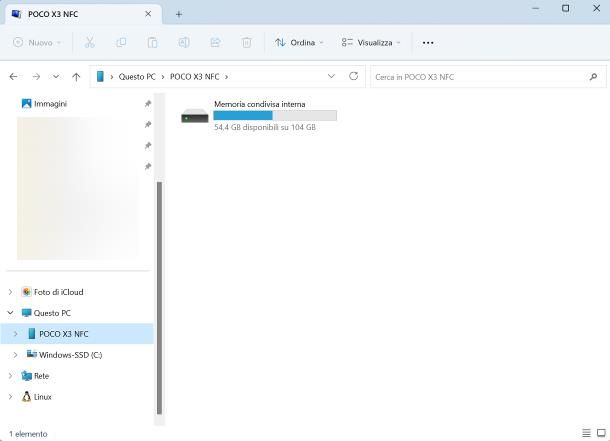Refresh the current folder view
The width and height of the screenshot is (610, 441).
point(353,76)
